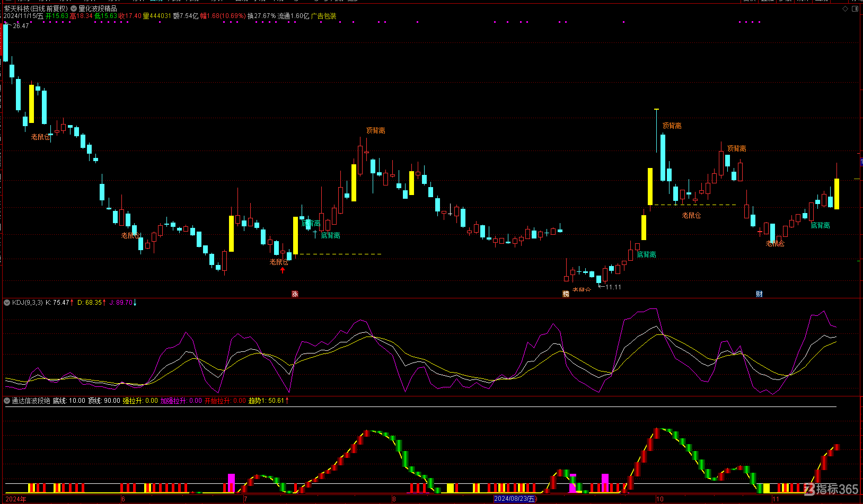This screenshot has height=504, width=863.
Task: Click the 开始拉升: 0.00 value
Action: pos(225,401)
